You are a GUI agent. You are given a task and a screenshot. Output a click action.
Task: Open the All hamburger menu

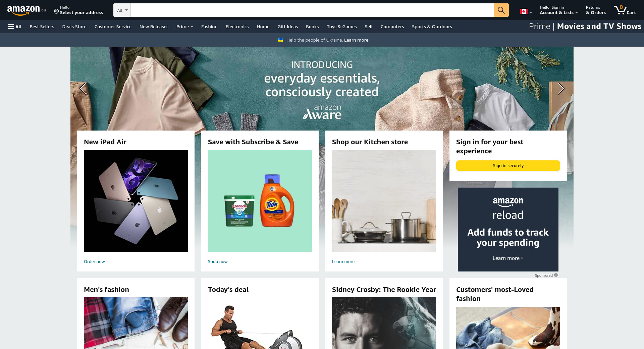[x=15, y=27]
